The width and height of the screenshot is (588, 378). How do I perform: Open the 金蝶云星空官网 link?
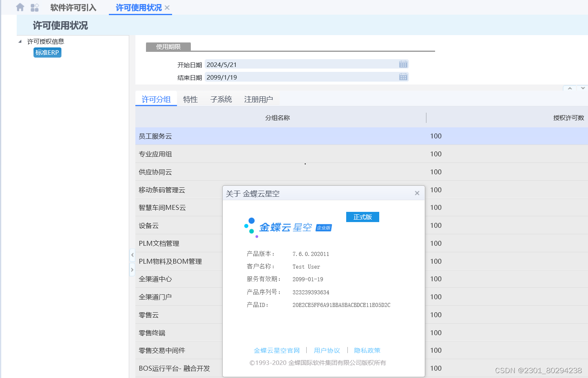coord(276,350)
